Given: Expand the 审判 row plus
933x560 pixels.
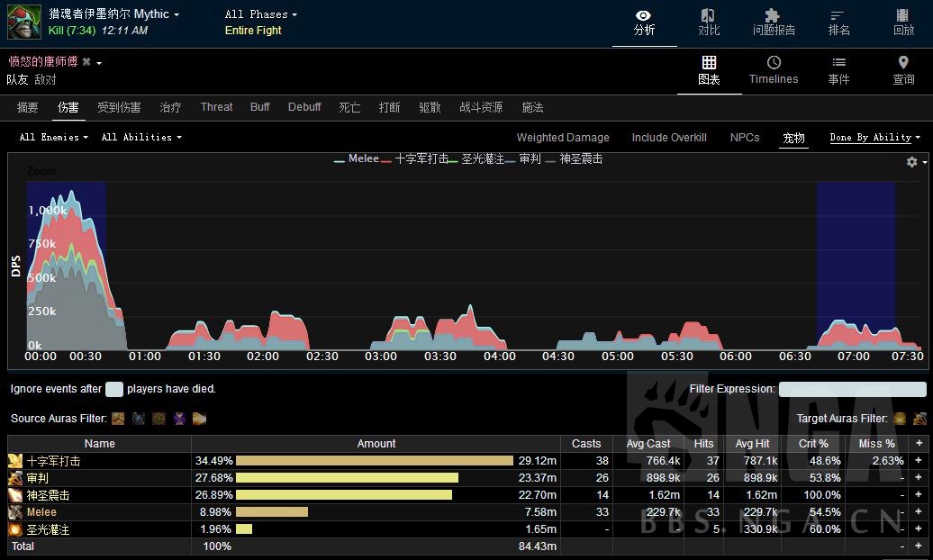Looking at the screenshot, I should click(919, 478).
